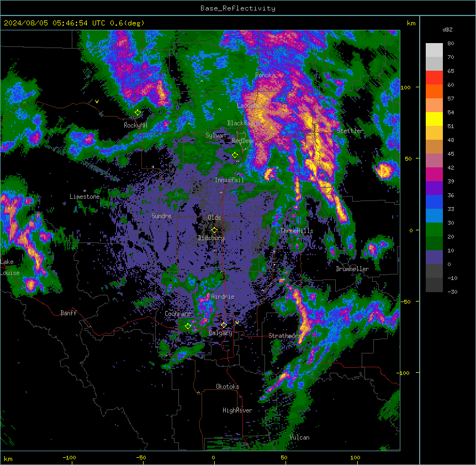476x465 pixels.
Task: Click the yellow radar site marker near Olds
Action: tap(214, 230)
